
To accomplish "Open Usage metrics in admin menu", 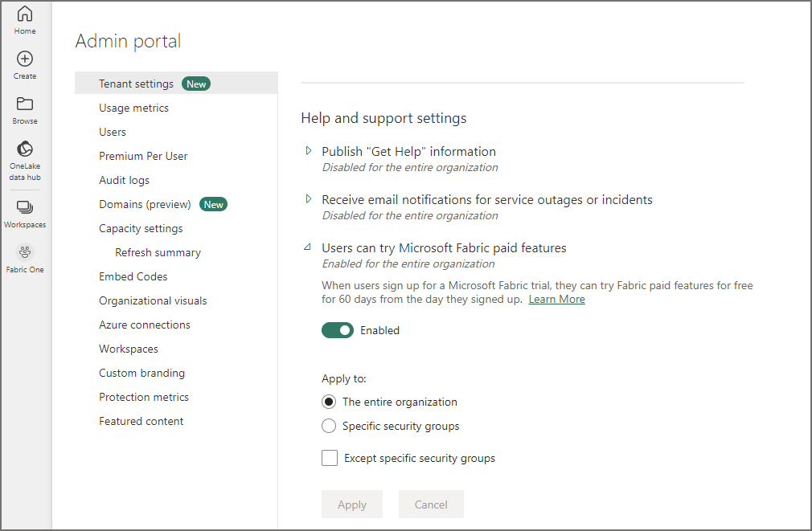I will [x=133, y=108].
